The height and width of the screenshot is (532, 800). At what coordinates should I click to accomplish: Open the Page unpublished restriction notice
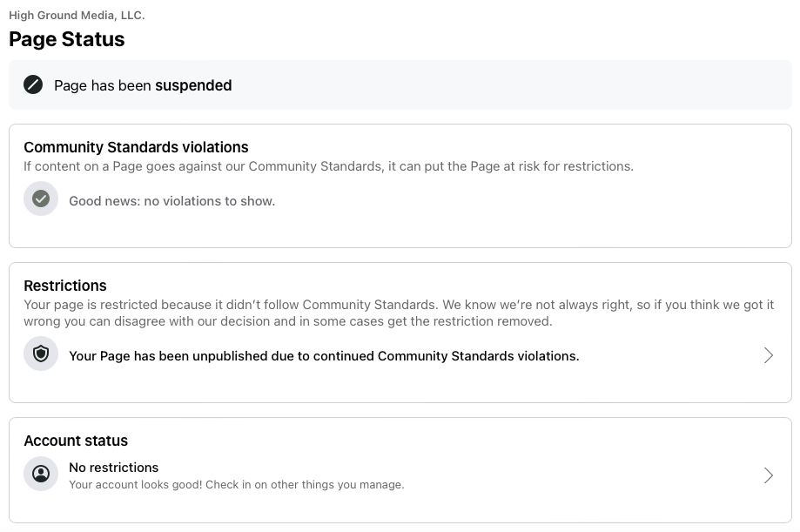point(324,355)
